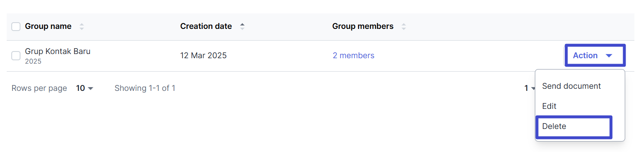
Task: Open the 2 members link
Action: point(353,55)
